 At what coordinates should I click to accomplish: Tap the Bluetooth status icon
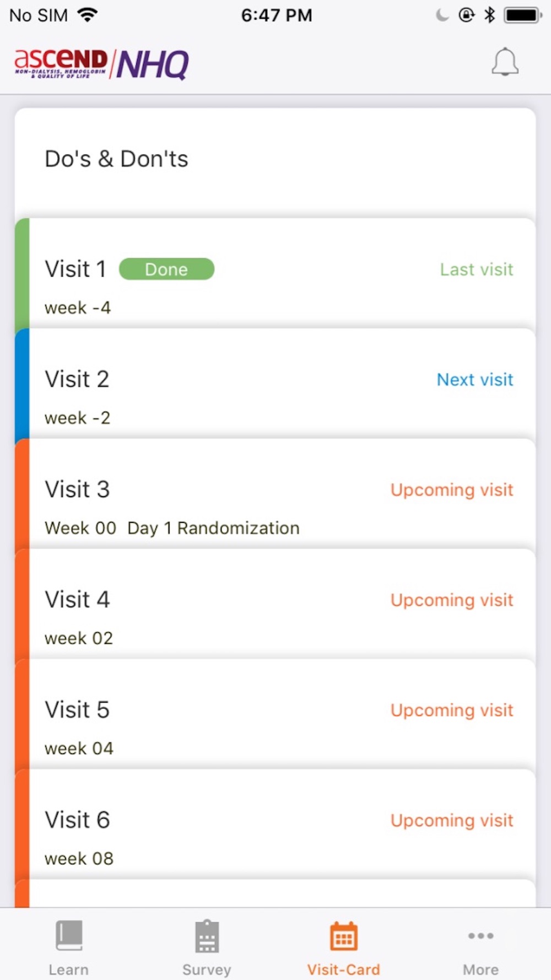(x=489, y=15)
